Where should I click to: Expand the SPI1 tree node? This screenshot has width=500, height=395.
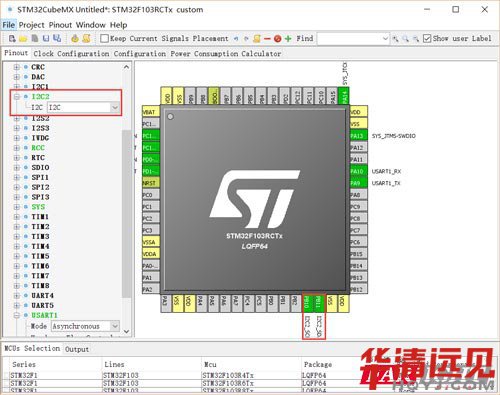[16, 177]
